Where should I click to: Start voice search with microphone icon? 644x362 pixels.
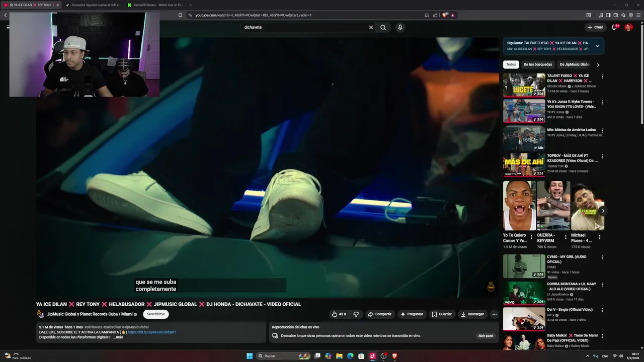pyautogui.click(x=400, y=28)
